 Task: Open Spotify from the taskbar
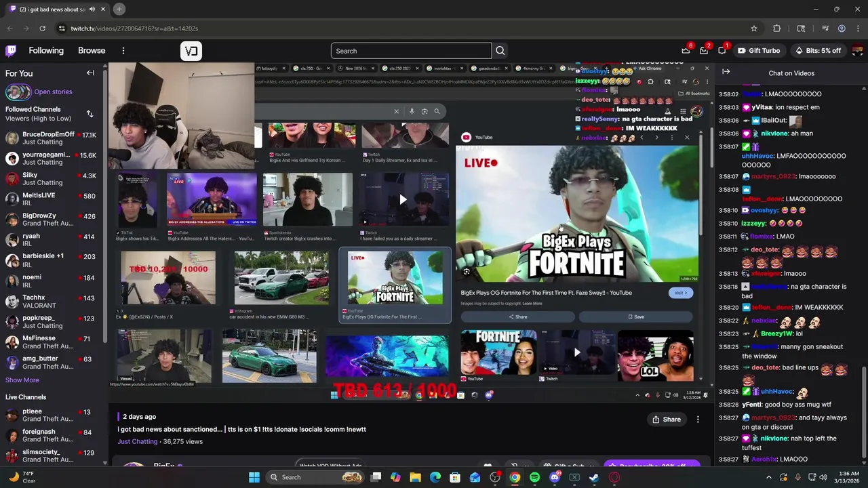[534, 477]
